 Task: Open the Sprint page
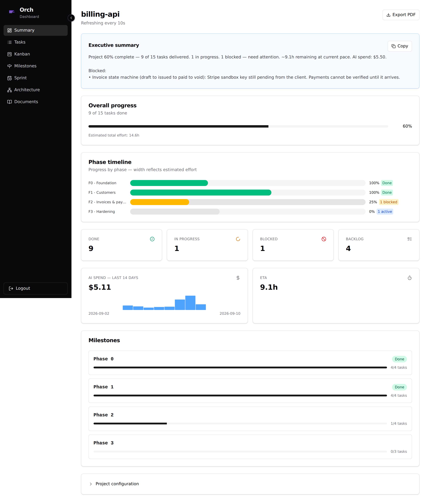35,78
